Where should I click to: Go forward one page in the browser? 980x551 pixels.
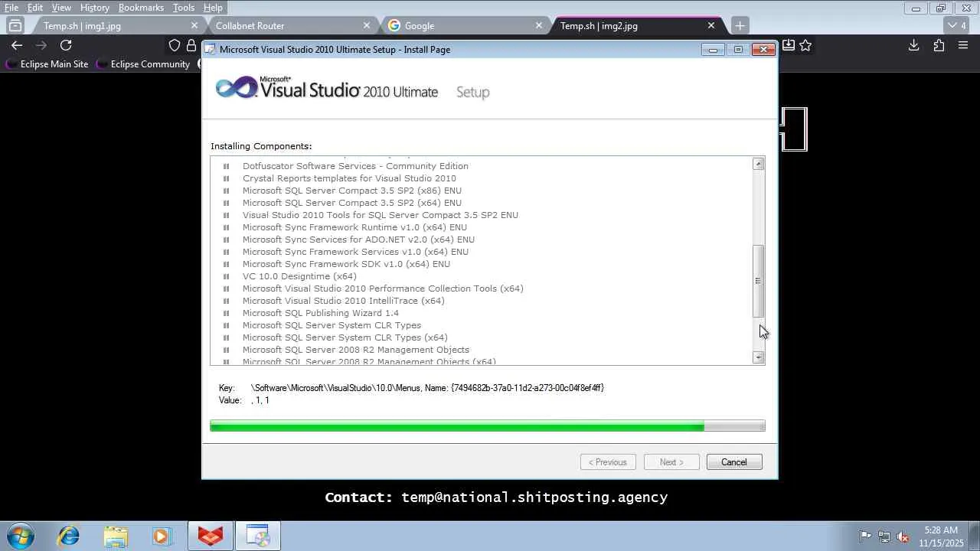click(41, 45)
